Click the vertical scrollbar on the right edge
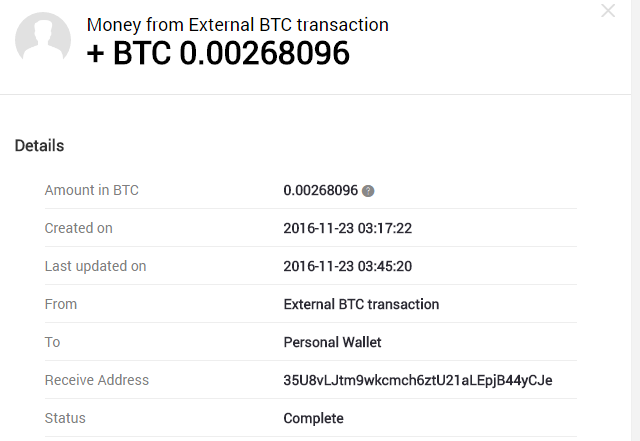 [636, 220]
